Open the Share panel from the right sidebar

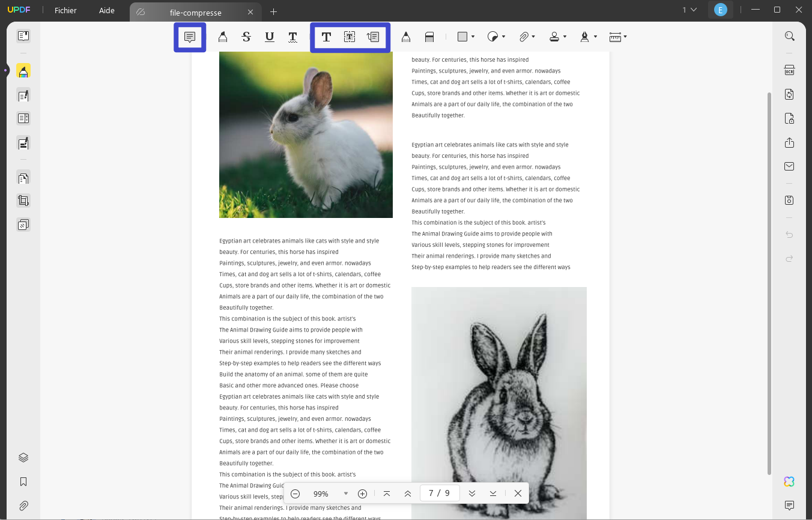point(789,142)
